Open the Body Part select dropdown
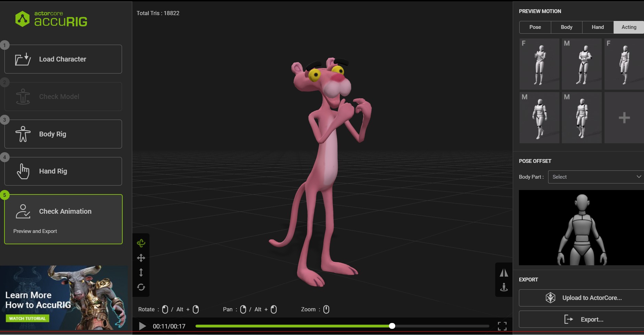This screenshot has height=335, width=644. tap(596, 177)
